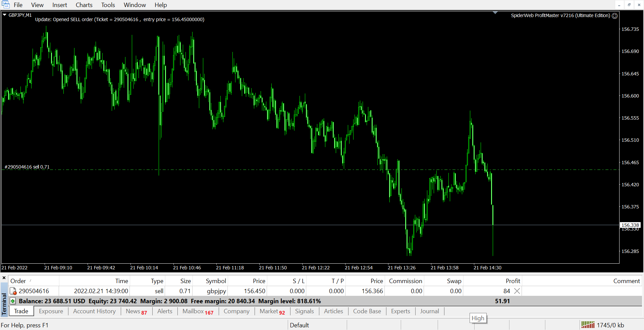The height and width of the screenshot is (330, 644).
Task: Click the green balance arrow icon
Action: pos(13,301)
